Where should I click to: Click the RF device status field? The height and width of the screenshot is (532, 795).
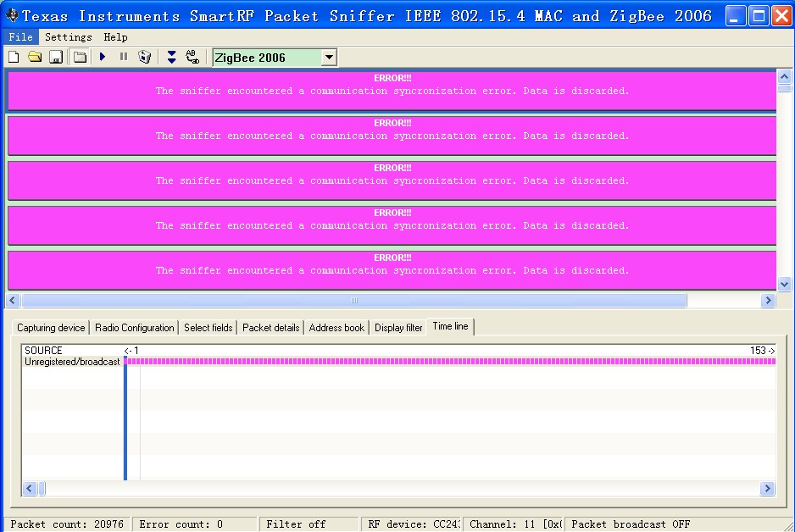[x=411, y=524]
